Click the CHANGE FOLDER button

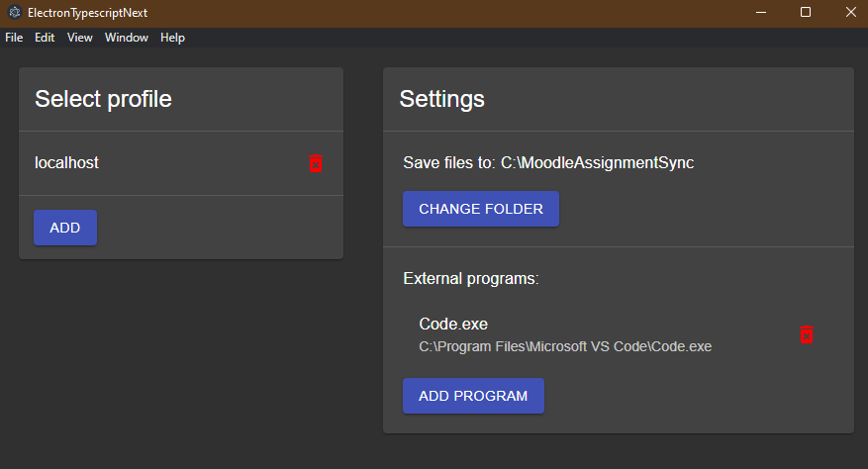tap(481, 209)
